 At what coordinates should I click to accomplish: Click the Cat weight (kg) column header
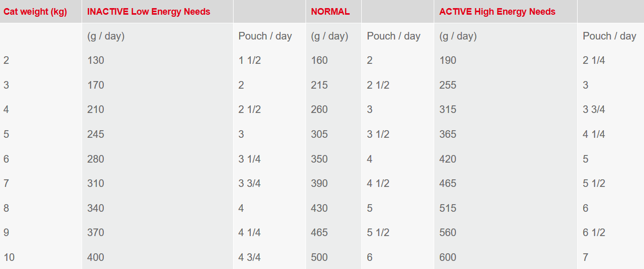tap(35, 12)
